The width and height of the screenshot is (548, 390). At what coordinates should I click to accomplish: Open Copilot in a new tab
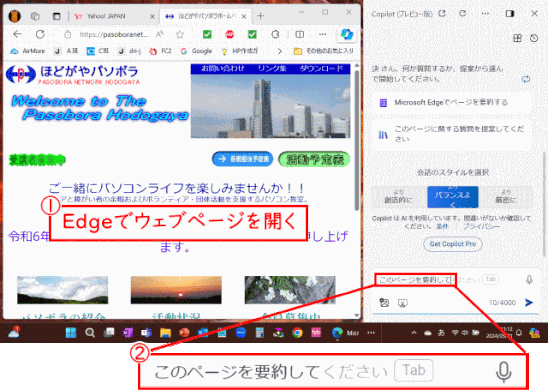(442, 13)
